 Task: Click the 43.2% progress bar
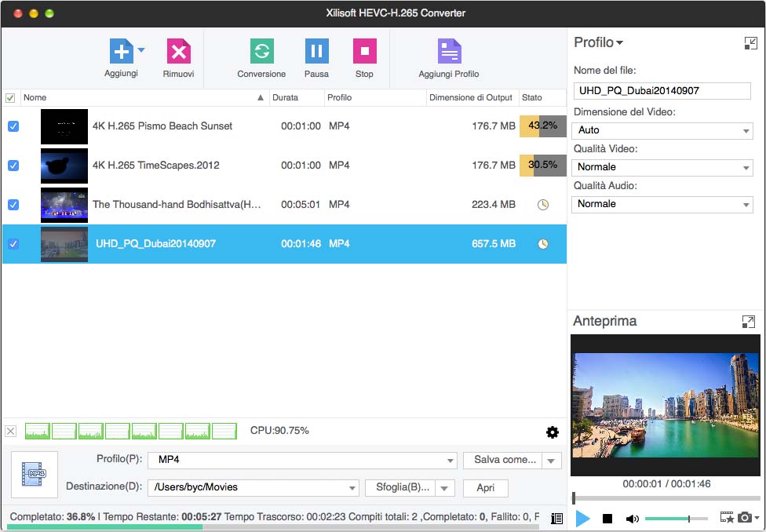pos(543,126)
